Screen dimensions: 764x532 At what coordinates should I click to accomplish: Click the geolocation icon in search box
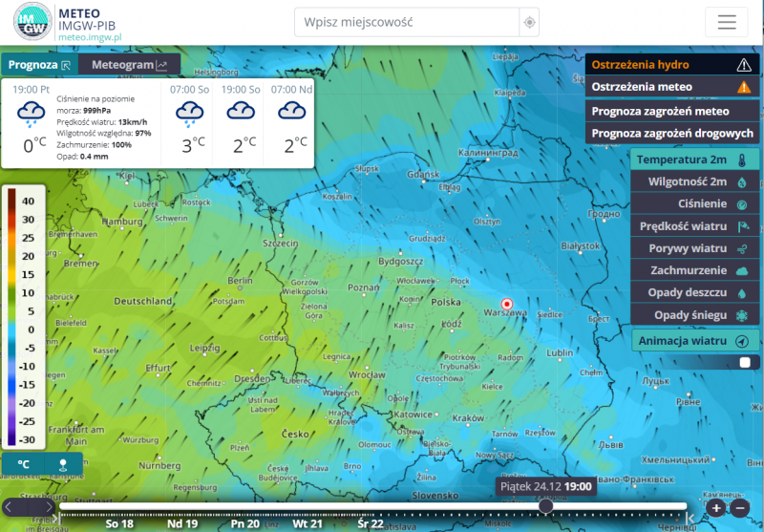pos(530,22)
